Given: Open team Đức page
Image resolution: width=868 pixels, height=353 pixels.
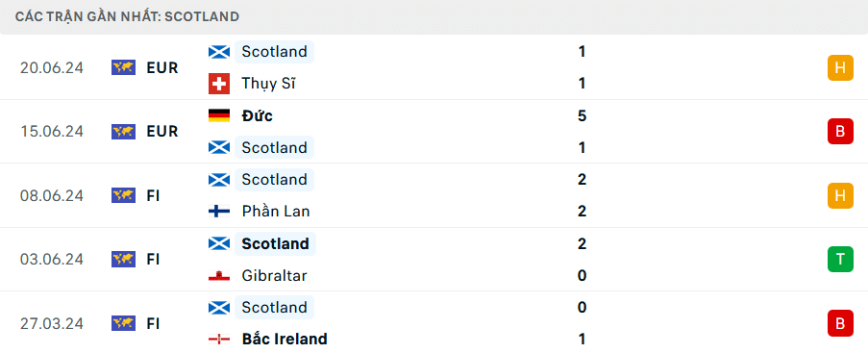Looking at the screenshot, I should click(x=258, y=115).
